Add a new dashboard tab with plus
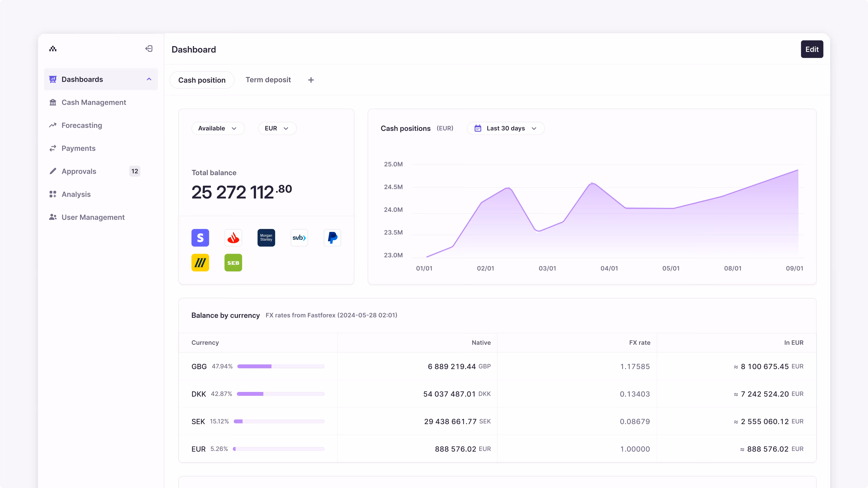Viewport: 868px width, 488px height. coord(311,80)
